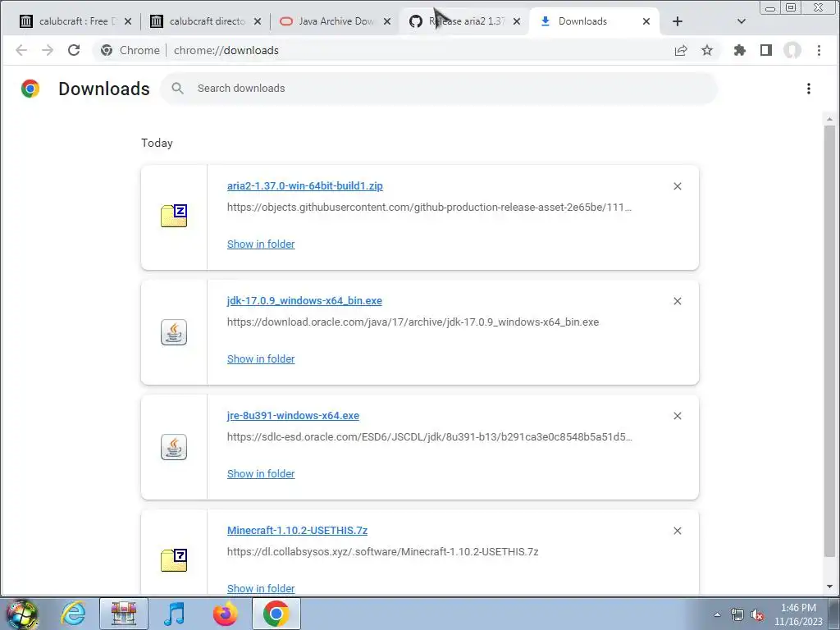The height and width of the screenshot is (630, 840).
Task: Show aria2 zip in folder
Action: tap(261, 244)
